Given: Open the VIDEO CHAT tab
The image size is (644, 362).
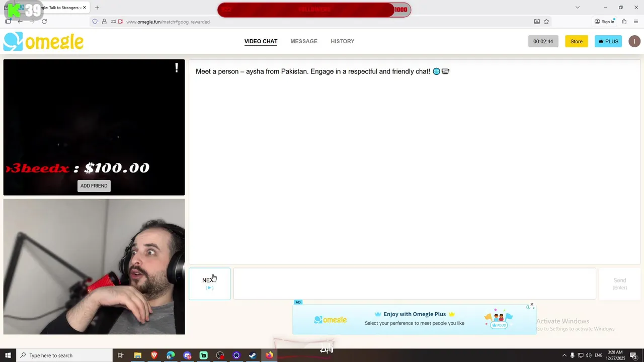Looking at the screenshot, I should click(x=261, y=41).
